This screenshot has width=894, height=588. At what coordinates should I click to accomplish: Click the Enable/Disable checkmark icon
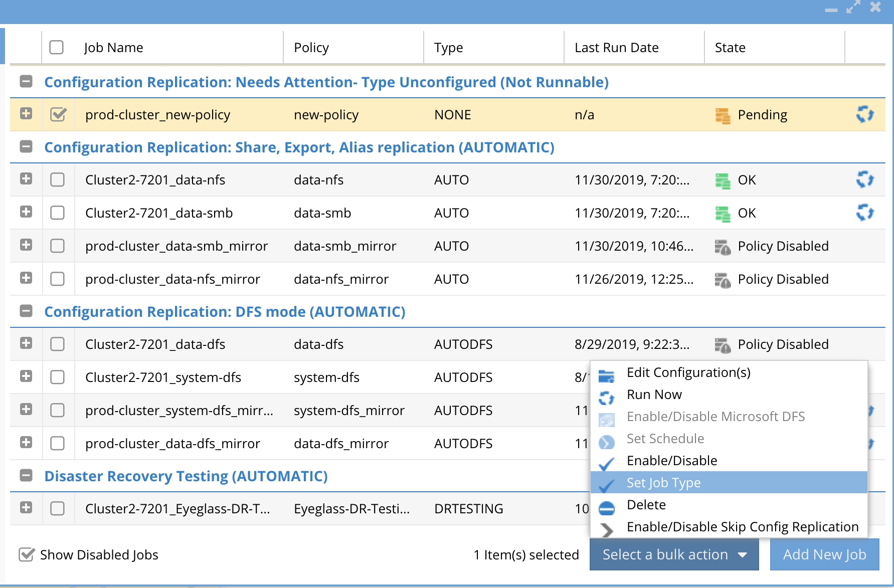click(607, 464)
